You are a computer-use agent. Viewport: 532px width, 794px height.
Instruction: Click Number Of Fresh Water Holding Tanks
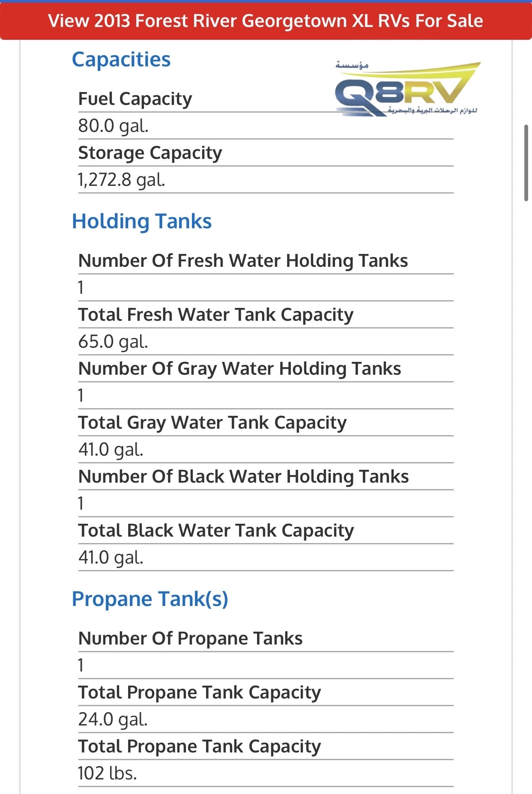click(x=243, y=261)
